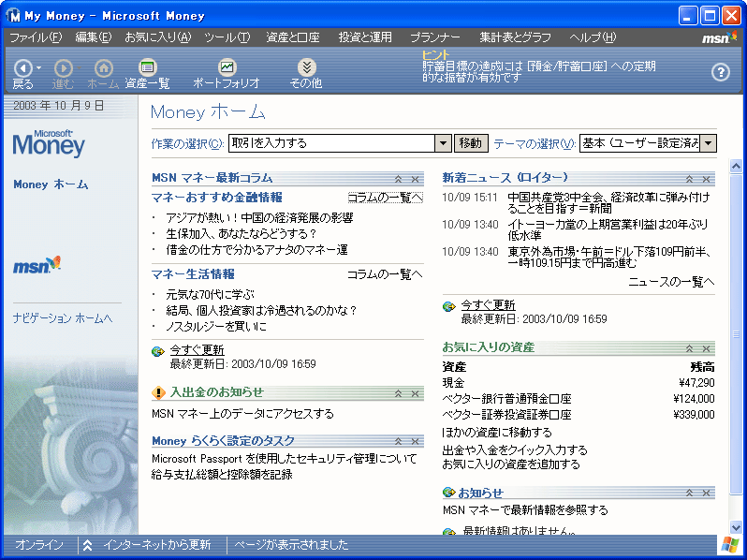Collapse the 新着ニュース (ロイター) section
The image size is (747, 560).
(689, 179)
